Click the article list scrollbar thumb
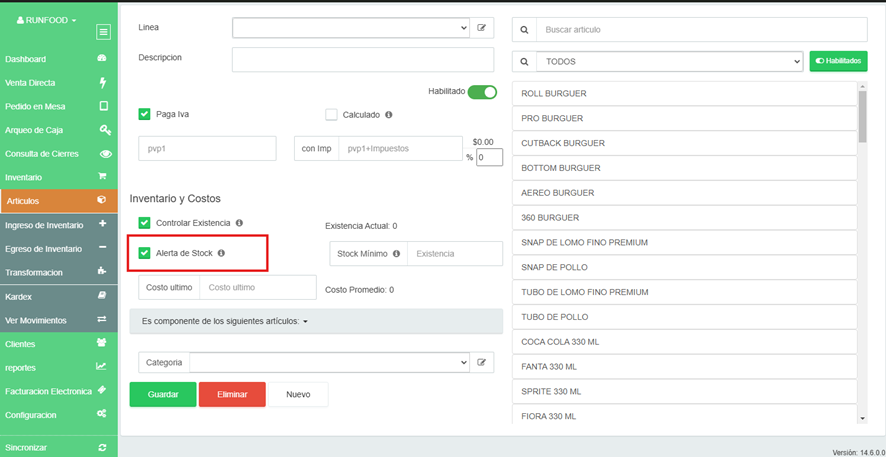The width and height of the screenshot is (886, 457). coord(862,116)
